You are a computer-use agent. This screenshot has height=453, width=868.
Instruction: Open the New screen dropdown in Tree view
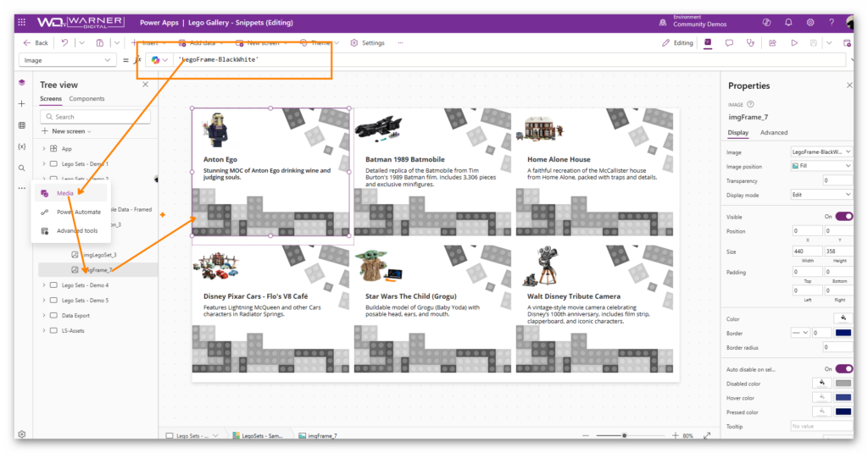66,131
